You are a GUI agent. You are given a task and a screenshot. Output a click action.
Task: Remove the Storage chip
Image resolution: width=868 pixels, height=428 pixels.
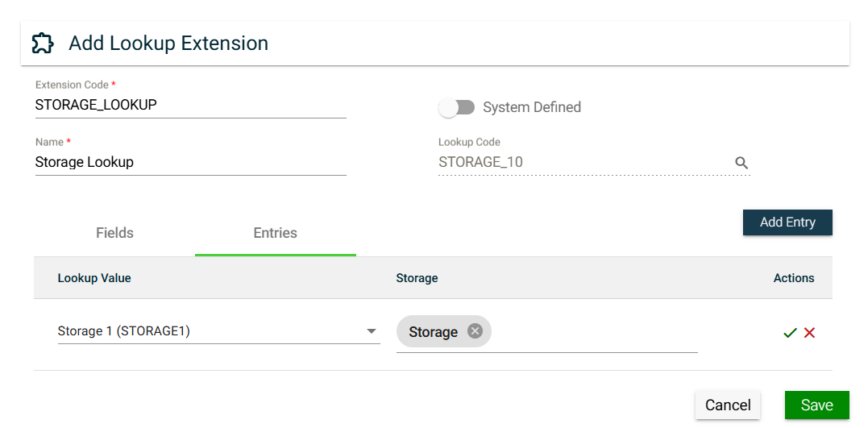475,331
